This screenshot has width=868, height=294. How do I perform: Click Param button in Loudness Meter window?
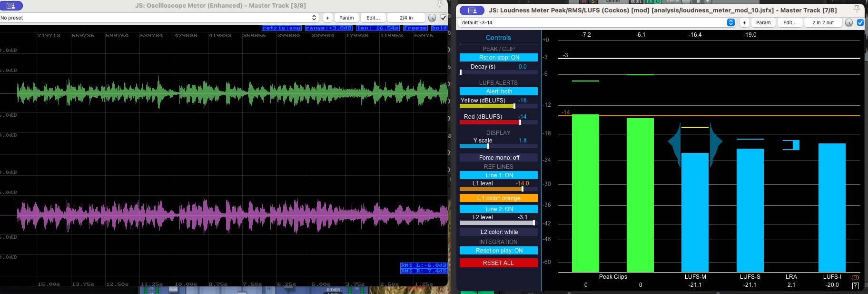[x=763, y=22]
